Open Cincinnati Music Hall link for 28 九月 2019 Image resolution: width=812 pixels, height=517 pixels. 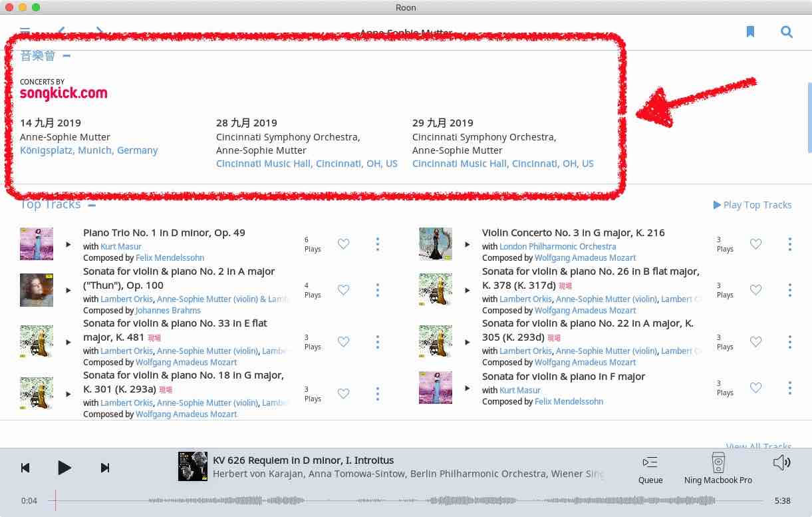pyautogui.click(x=307, y=164)
